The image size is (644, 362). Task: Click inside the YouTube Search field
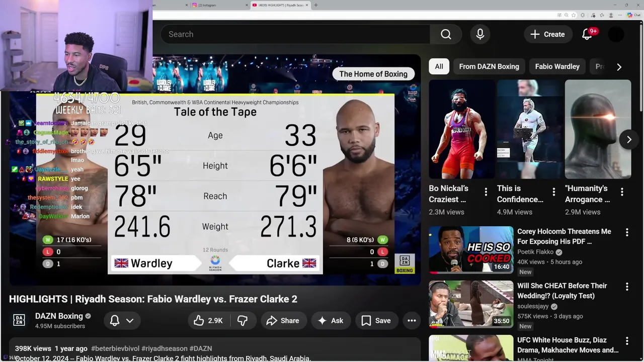point(295,34)
